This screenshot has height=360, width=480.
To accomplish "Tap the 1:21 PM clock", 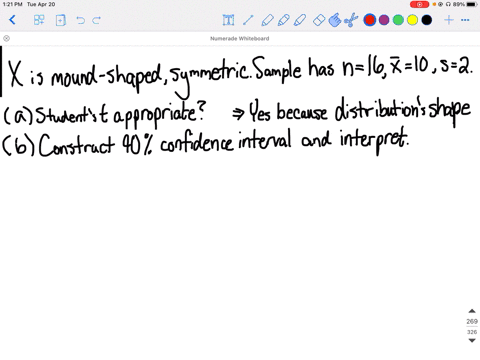I will tap(12, 4).
